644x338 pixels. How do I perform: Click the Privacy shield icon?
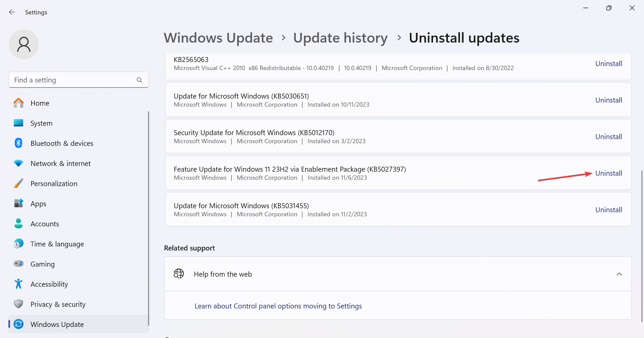click(18, 304)
